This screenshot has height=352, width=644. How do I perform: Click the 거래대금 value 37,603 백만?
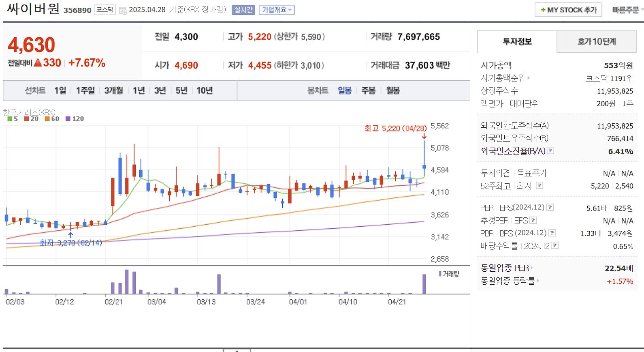click(x=427, y=65)
